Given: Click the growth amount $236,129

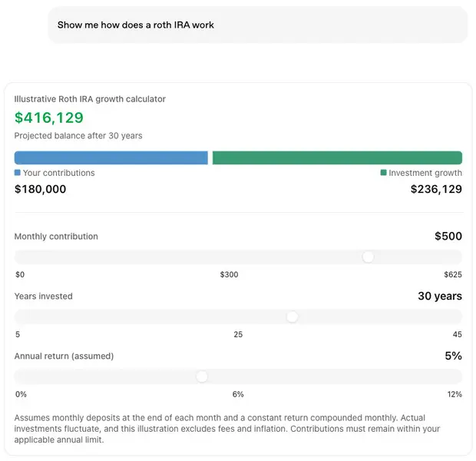Looking at the screenshot, I should pyautogui.click(x=436, y=189).
